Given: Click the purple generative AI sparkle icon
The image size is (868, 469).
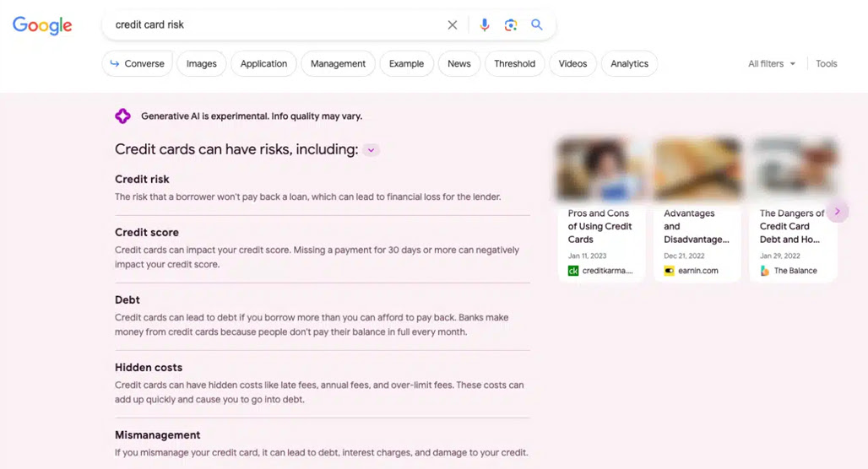Looking at the screenshot, I should (x=123, y=116).
